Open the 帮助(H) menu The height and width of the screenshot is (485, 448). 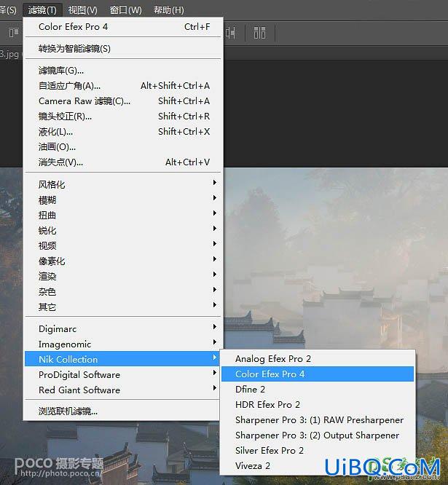(168, 10)
